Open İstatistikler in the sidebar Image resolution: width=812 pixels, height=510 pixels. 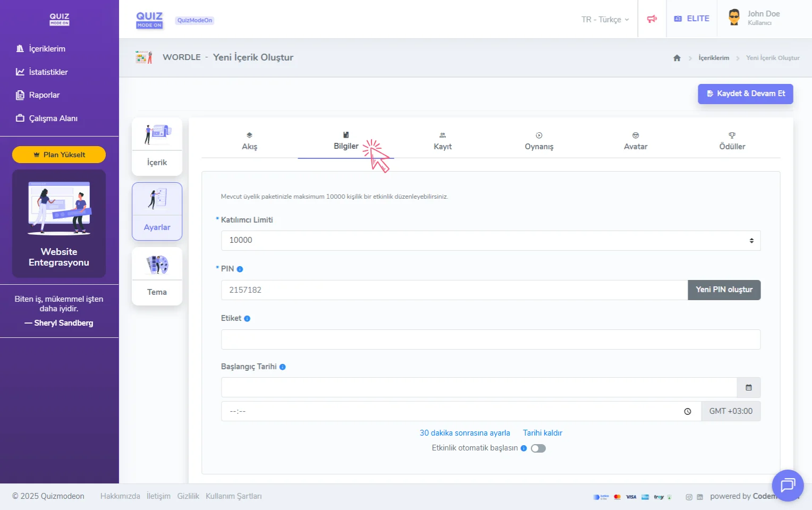pyautogui.click(x=48, y=72)
